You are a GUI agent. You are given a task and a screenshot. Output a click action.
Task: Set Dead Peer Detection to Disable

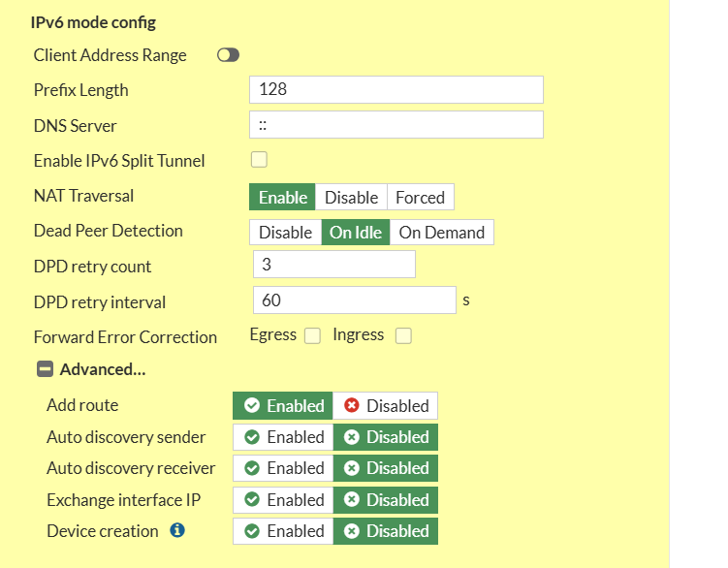(285, 233)
